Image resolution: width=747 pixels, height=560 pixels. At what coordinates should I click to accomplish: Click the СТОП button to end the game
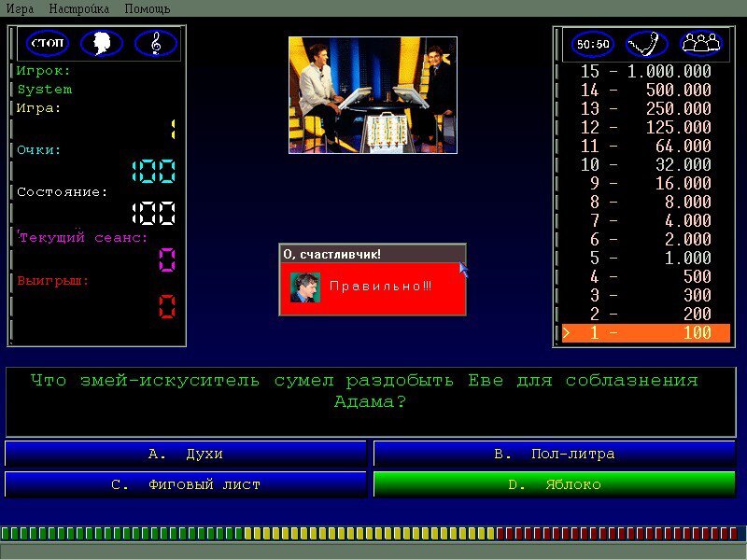coord(48,43)
